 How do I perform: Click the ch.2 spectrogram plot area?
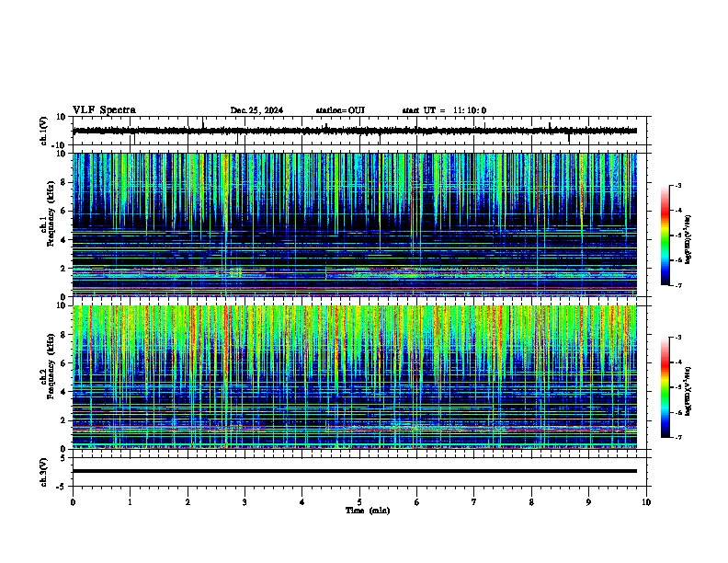(x=355, y=377)
